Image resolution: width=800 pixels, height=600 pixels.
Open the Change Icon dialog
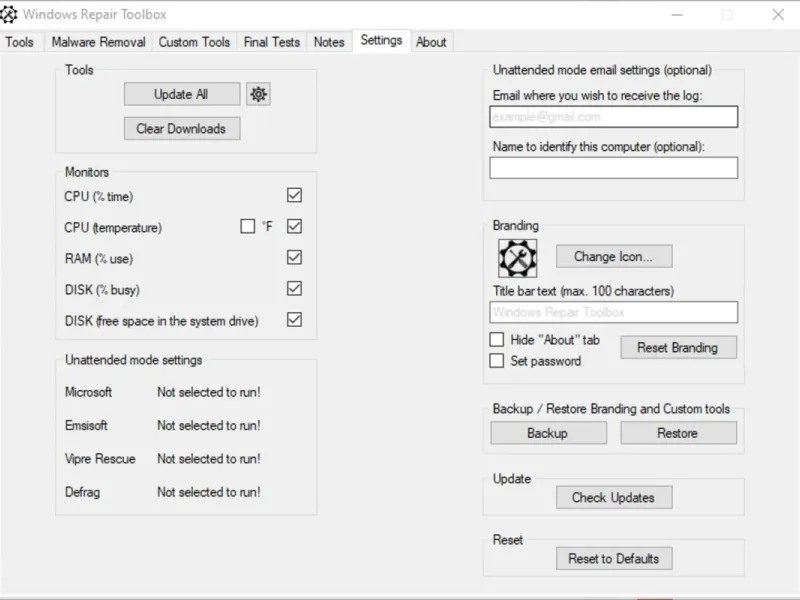point(613,256)
